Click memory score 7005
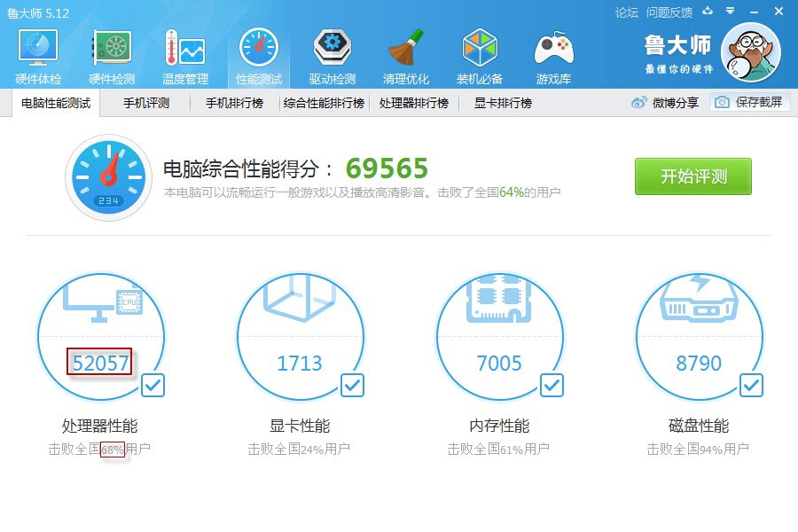Viewport: 798px width, 532px height. coord(499,363)
